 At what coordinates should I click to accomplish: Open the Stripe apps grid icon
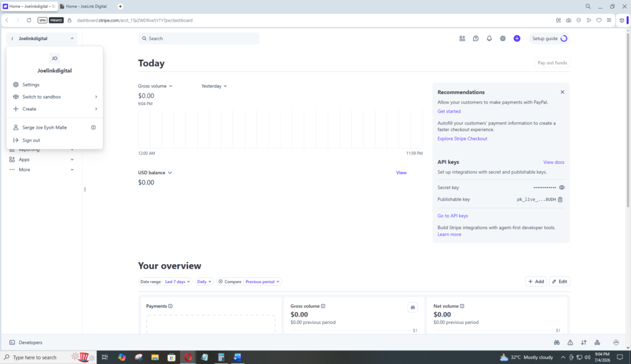point(462,39)
